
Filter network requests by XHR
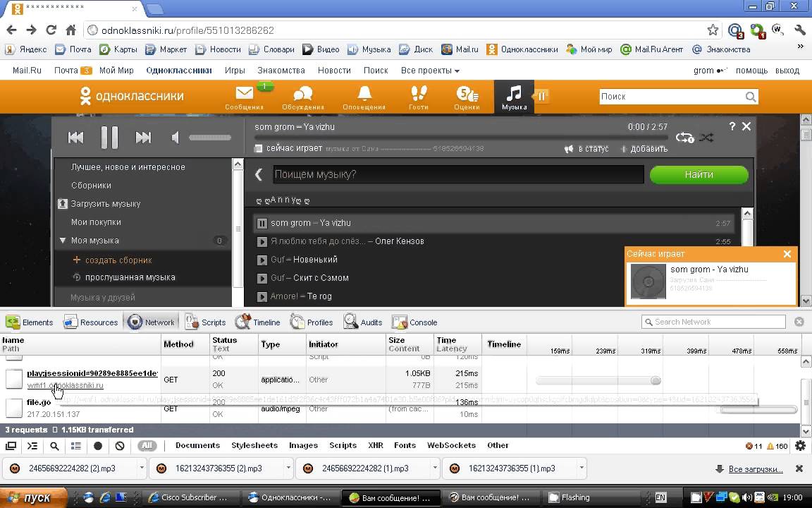(376, 445)
